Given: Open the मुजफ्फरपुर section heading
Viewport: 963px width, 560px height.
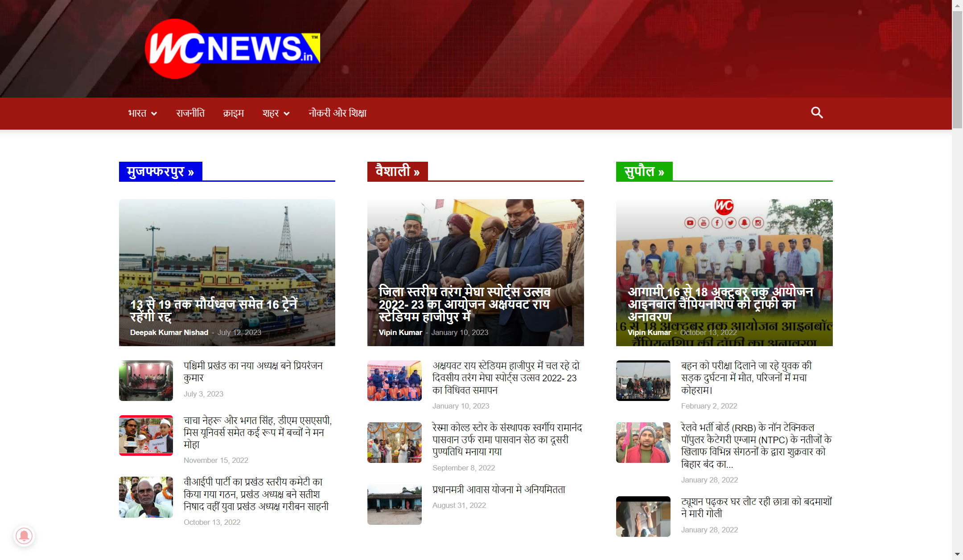Looking at the screenshot, I should pos(160,172).
